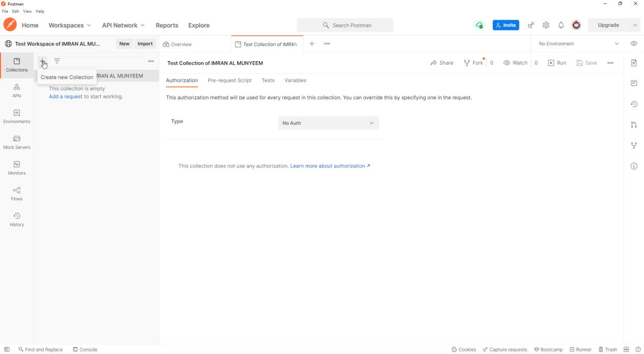Switch to the Tests tab
Screen dimensions: 644x354
click(x=268, y=80)
